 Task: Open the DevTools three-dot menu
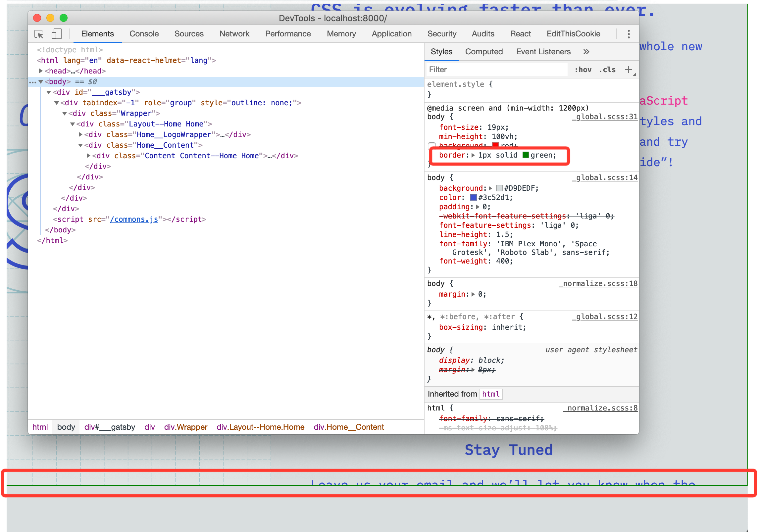tap(629, 34)
